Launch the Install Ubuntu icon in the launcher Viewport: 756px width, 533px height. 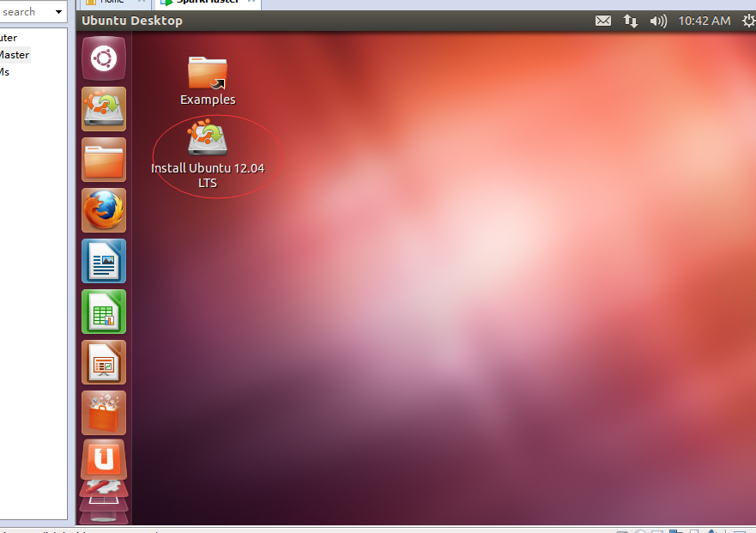pyautogui.click(x=104, y=109)
